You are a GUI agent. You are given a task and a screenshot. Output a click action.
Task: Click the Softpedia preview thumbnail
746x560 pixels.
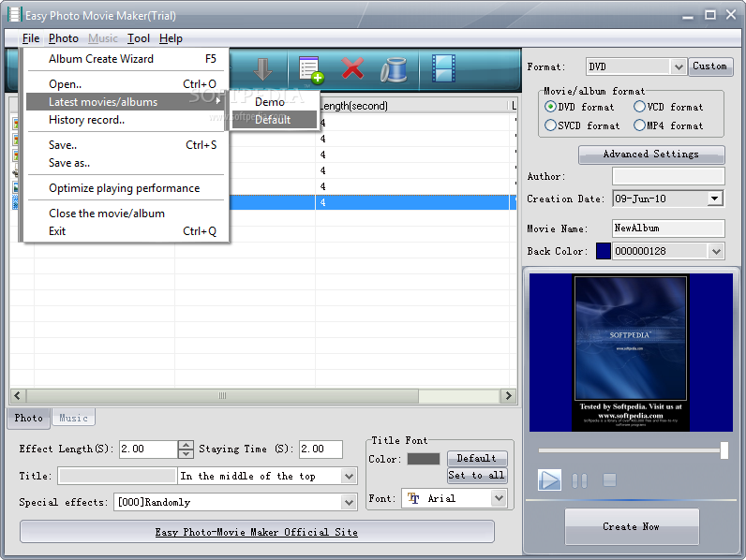631,353
